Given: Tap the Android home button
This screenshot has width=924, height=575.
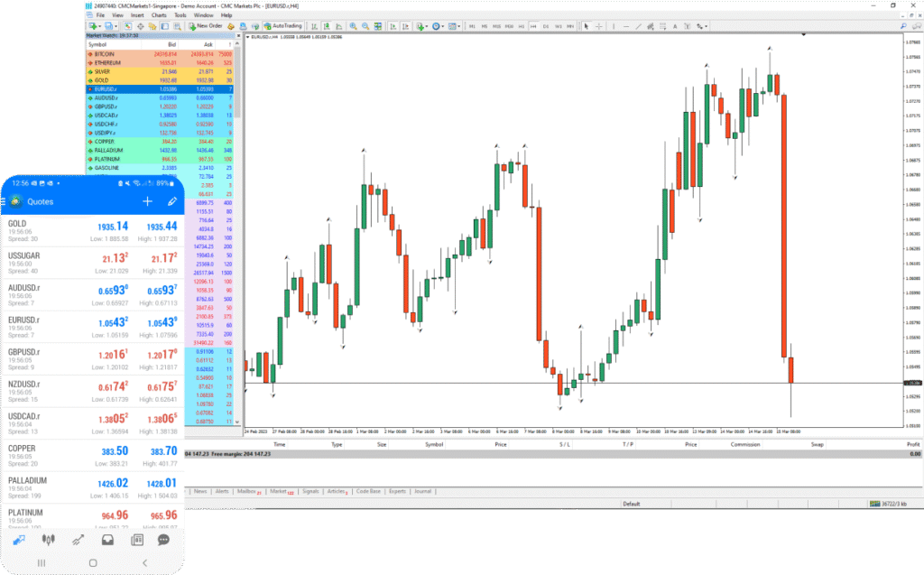Looking at the screenshot, I should [93, 563].
